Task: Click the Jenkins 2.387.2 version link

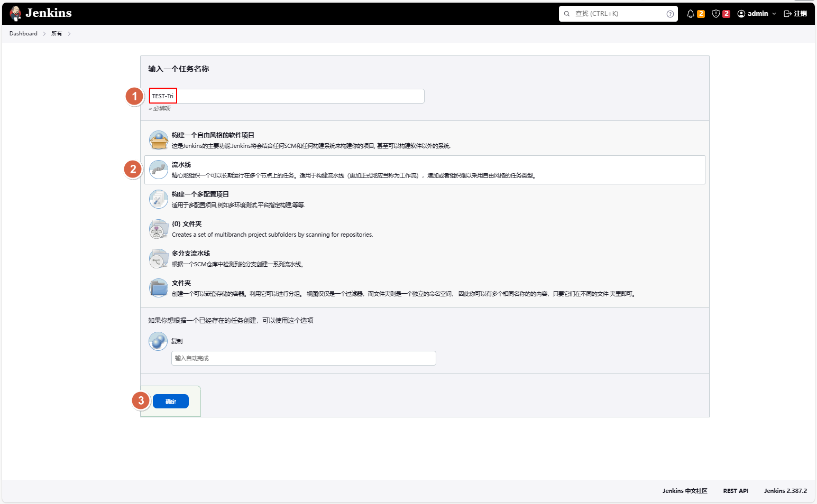Action: (785, 491)
